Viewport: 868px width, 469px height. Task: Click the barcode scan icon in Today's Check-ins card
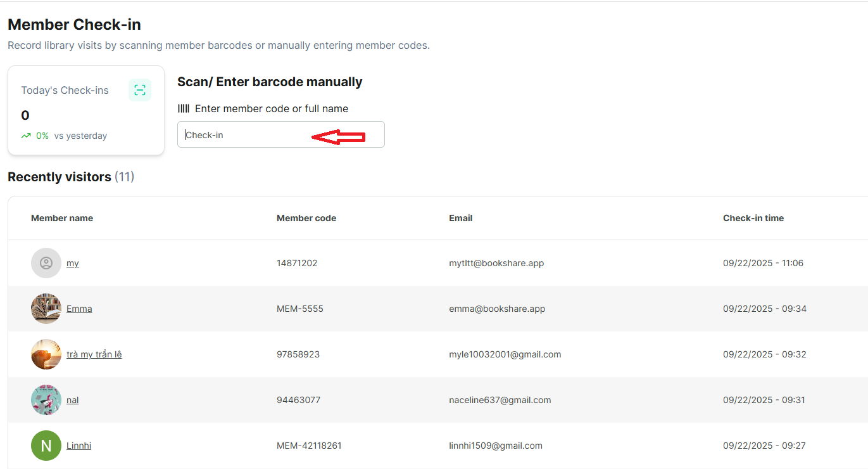point(140,90)
